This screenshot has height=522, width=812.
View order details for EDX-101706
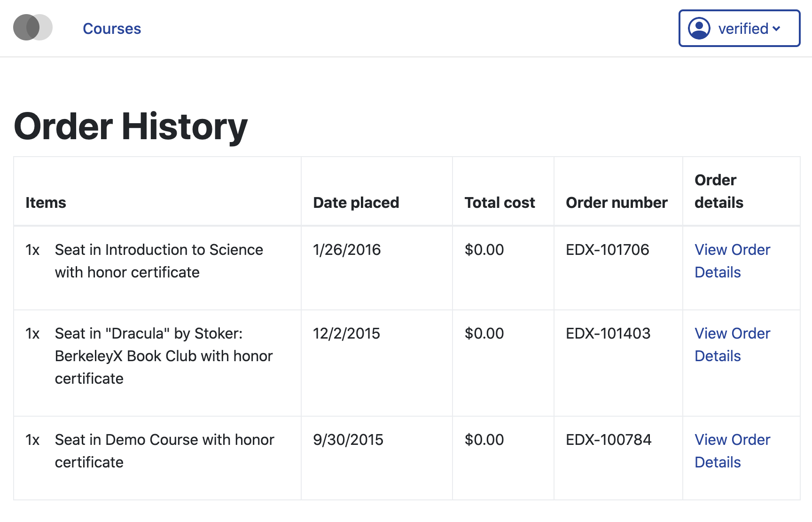point(732,261)
